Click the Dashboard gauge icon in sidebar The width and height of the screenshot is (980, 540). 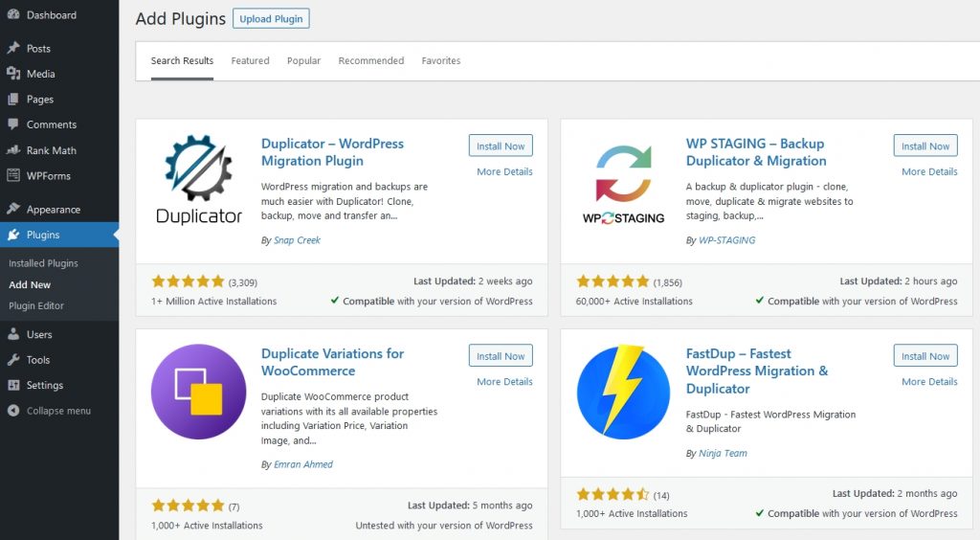coord(13,15)
